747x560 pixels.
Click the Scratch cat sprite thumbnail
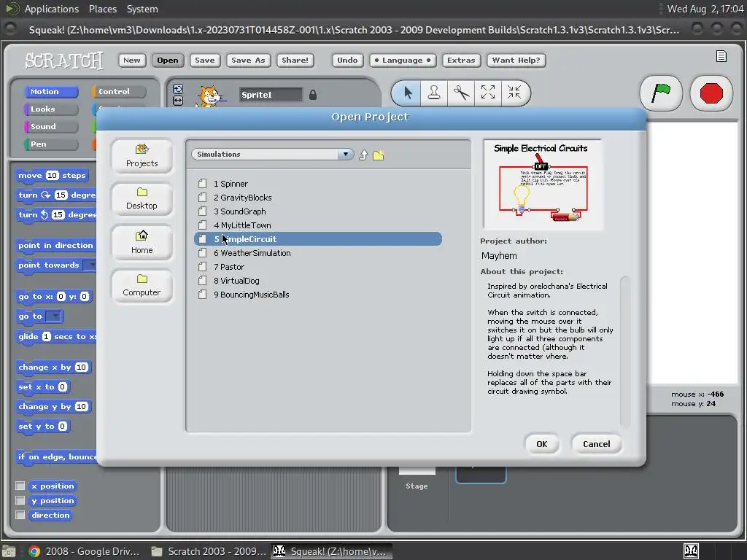(x=210, y=96)
